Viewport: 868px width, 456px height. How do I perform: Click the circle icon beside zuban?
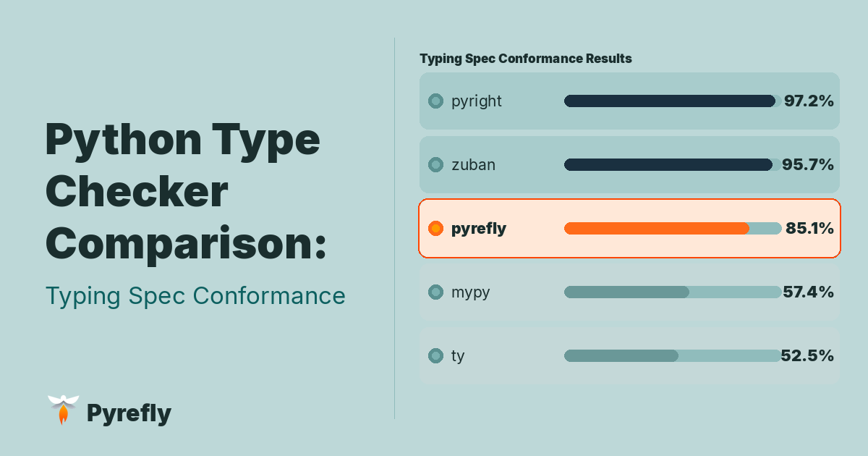[x=435, y=165]
